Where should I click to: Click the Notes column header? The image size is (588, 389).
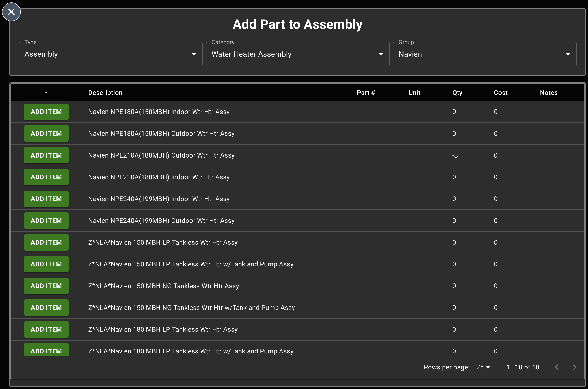click(549, 92)
